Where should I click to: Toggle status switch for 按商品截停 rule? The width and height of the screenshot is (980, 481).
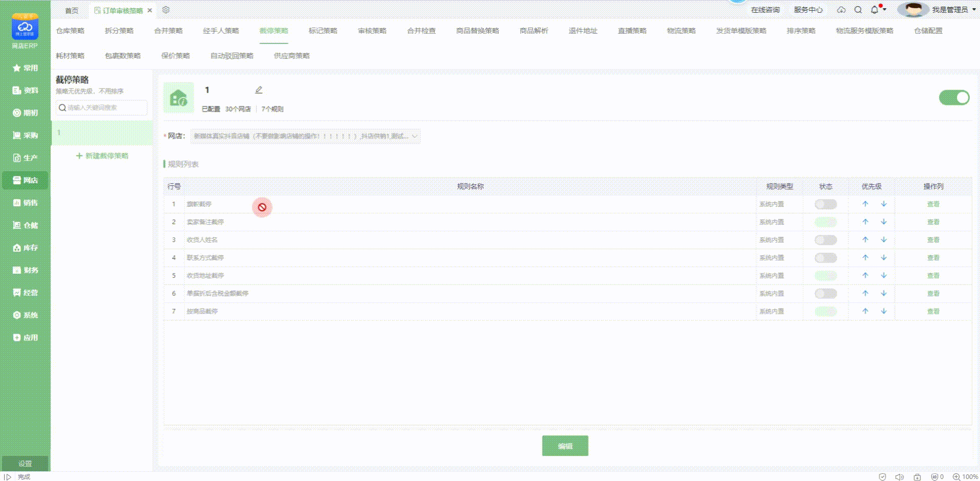(825, 312)
